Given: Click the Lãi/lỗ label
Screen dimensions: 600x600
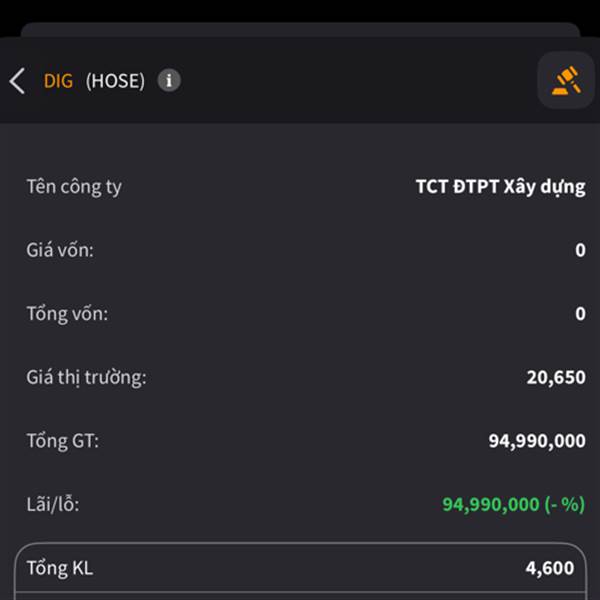Looking at the screenshot, I should click(52, 505).
